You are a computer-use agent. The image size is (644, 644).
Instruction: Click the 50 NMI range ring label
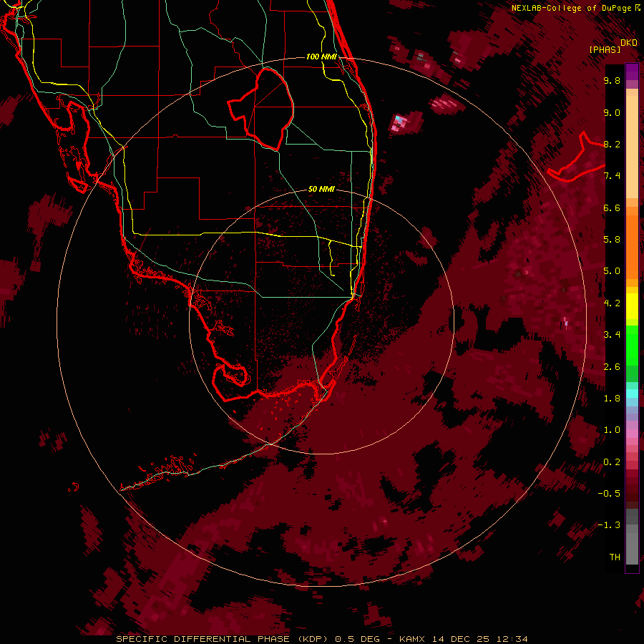coord(321,189)
